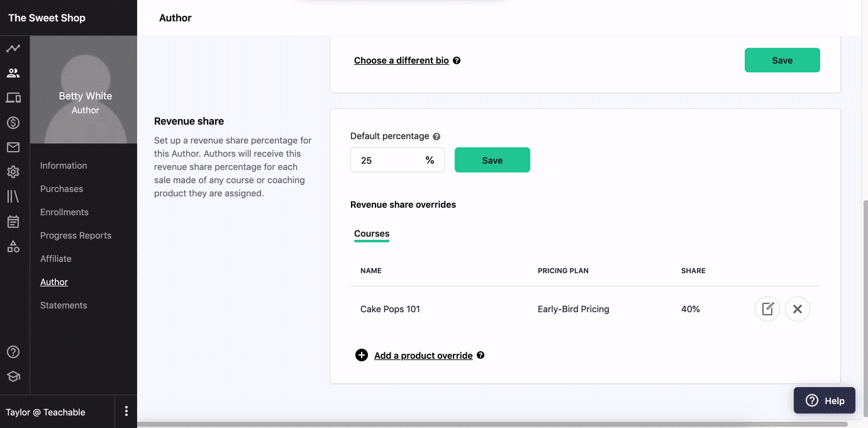The image size is (868, 428).
Task: Open the shapes icon in sidebar
Action: pos(13,246)
